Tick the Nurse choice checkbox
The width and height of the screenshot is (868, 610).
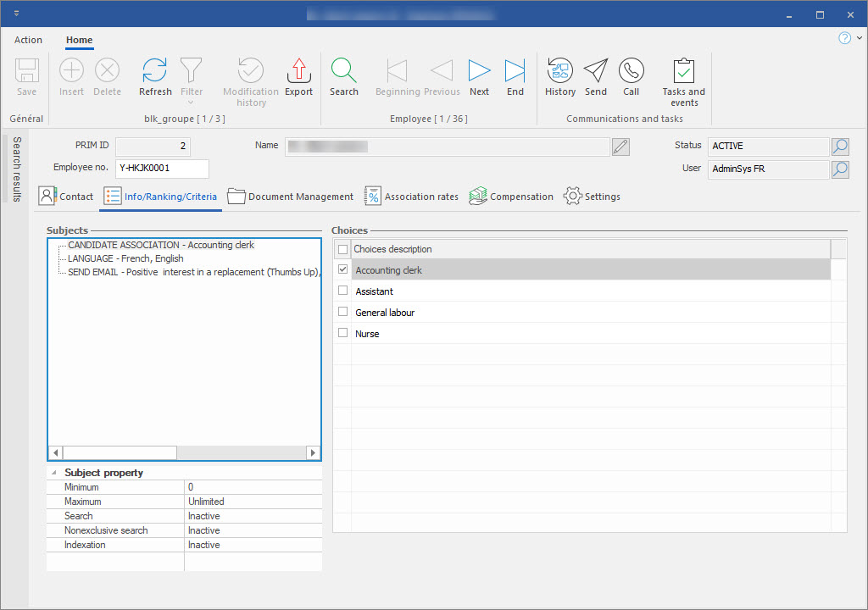click(342, 333)
